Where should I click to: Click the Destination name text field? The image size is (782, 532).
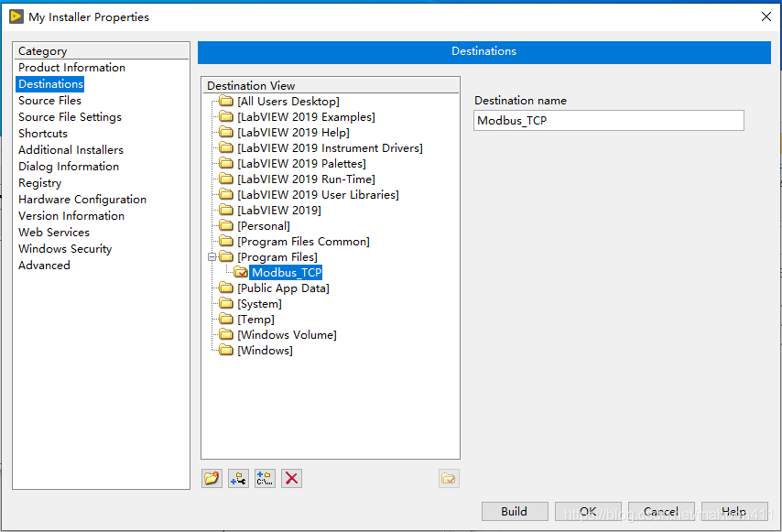tap(608, 120)
